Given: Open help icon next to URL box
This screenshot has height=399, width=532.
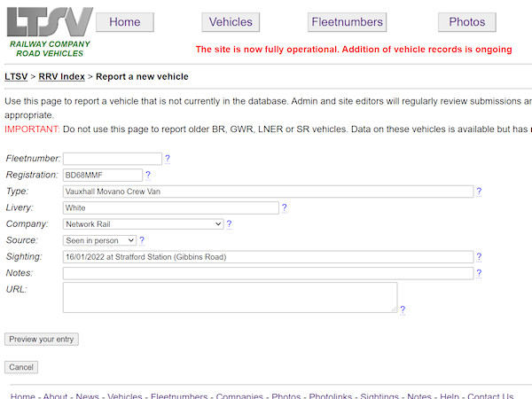Looking at the screenshot, I should (x=403, y=309).
